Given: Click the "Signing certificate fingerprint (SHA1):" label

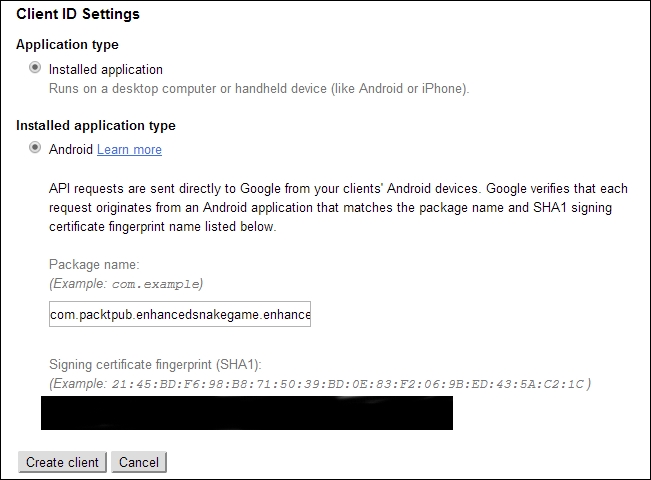Looking at the screenshot, I should [161, 365].
